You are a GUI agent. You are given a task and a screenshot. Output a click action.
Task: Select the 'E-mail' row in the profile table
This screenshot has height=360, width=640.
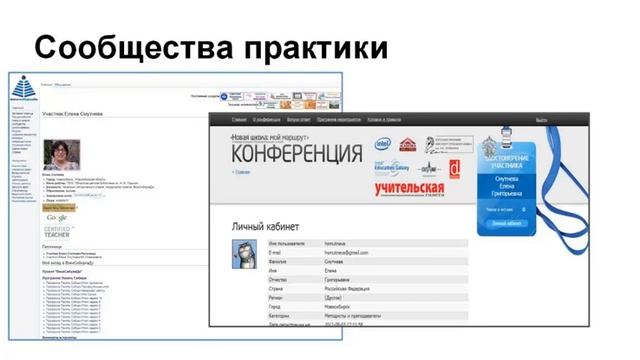[x=368, y=253]
